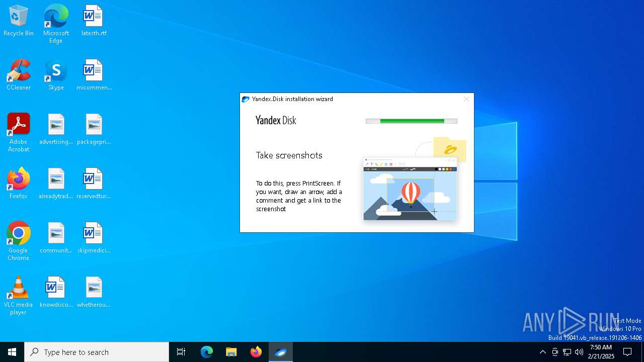Launch the Firefox desktop shortcut
Viewport: 644px width, 362px height.
pyautogui.click(x=19, y=184)
